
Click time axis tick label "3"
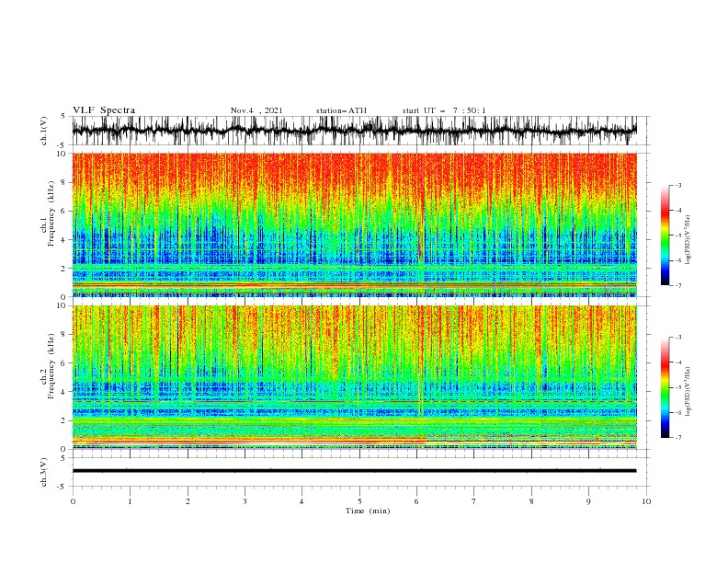pos(245,501)
